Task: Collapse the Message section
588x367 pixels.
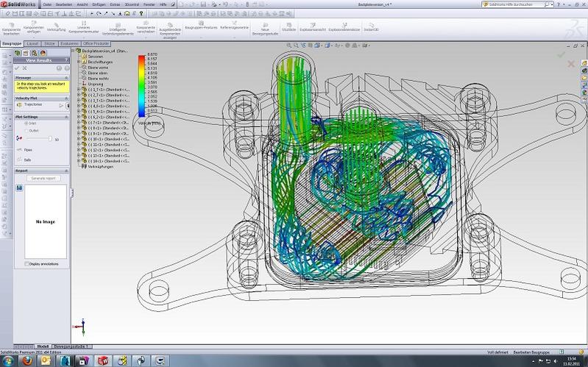Action: pos(66,78)
